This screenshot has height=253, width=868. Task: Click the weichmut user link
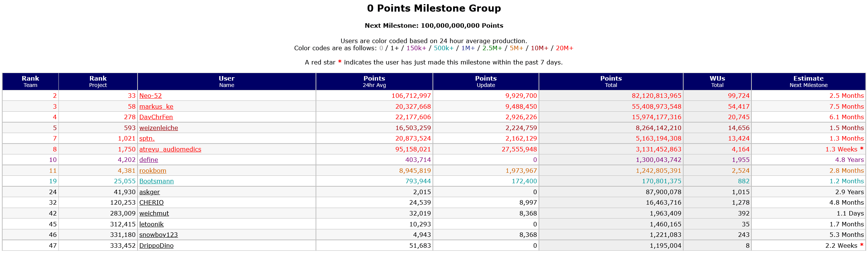click(154, 213)
